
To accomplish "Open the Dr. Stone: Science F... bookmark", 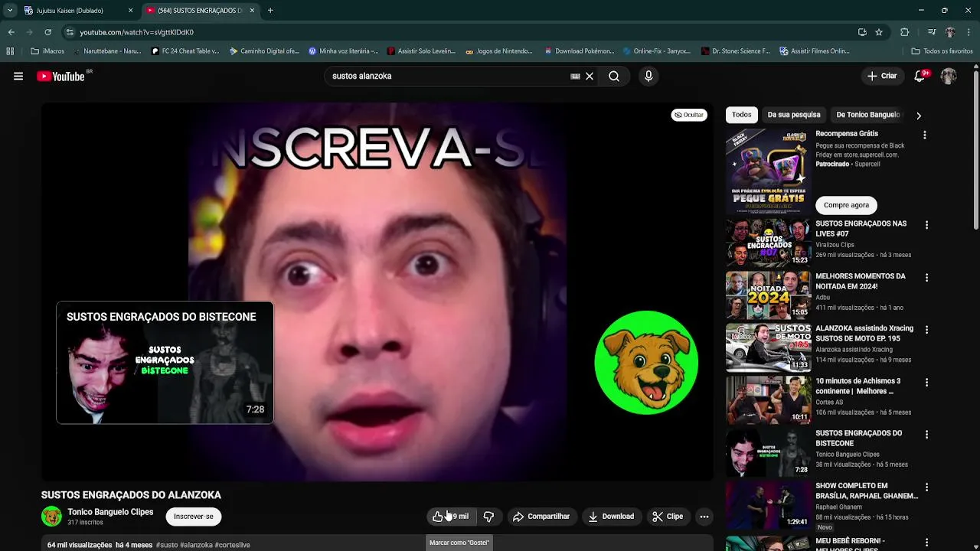I will (x=736, y=51).
